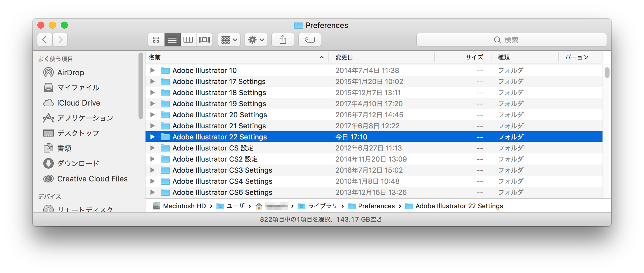
Task: Click Macintosh HD in the path bar
Action: [179, 206]
